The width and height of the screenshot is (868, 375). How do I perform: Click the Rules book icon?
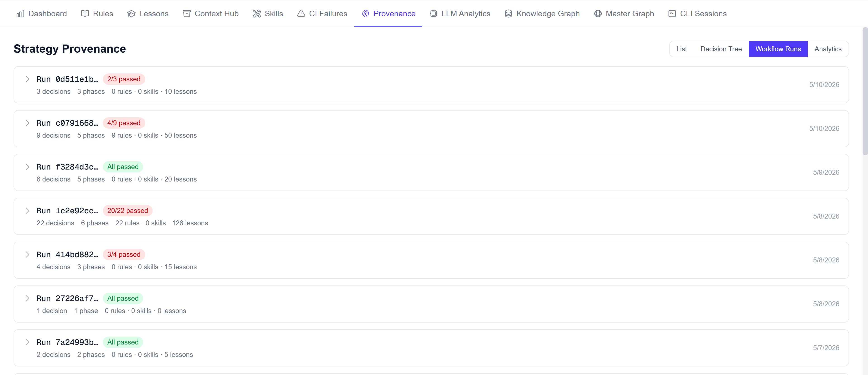(85, 14)
